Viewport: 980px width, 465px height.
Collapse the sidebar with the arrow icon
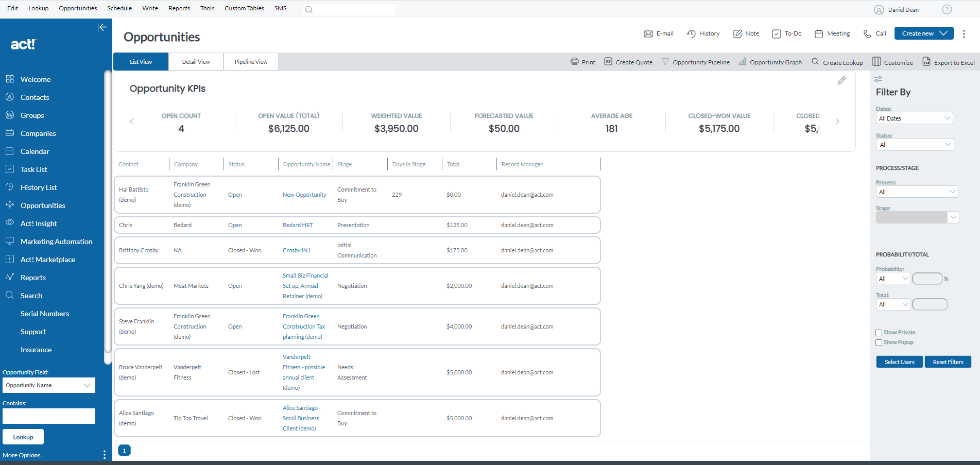[102, 27]
